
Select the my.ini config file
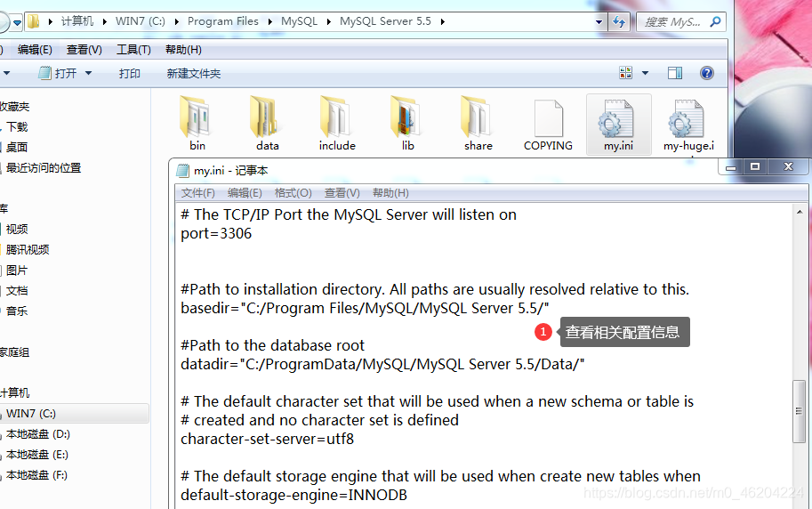(618, 124)
